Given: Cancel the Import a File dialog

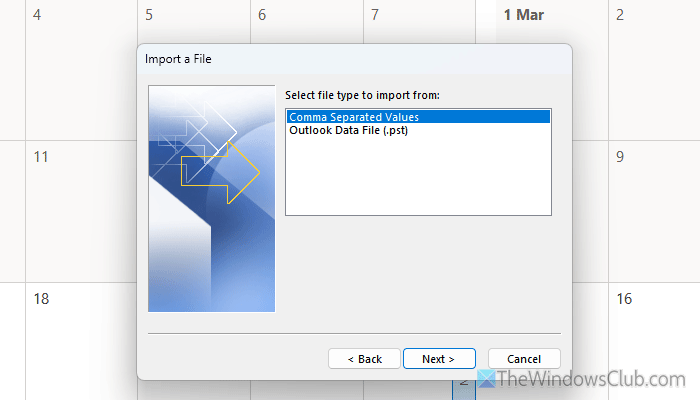Looking at the screenshot, I should pyautogui.click(x=524, y=359).
